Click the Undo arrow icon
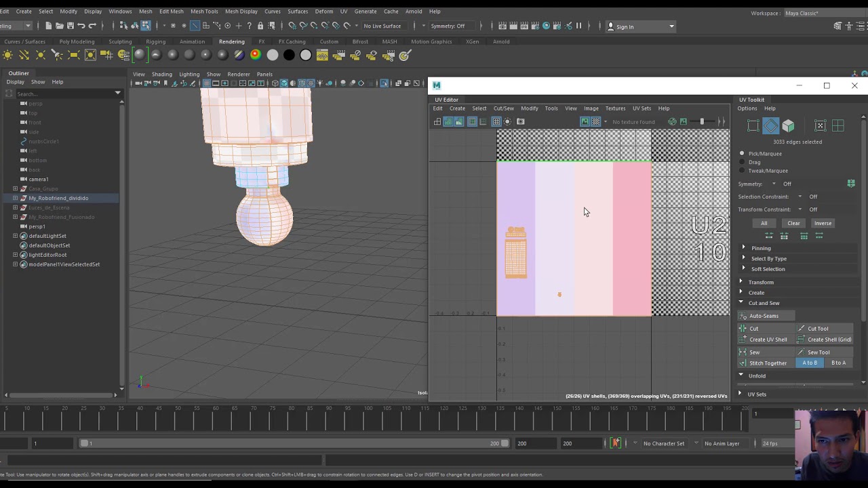 [81, 26]
